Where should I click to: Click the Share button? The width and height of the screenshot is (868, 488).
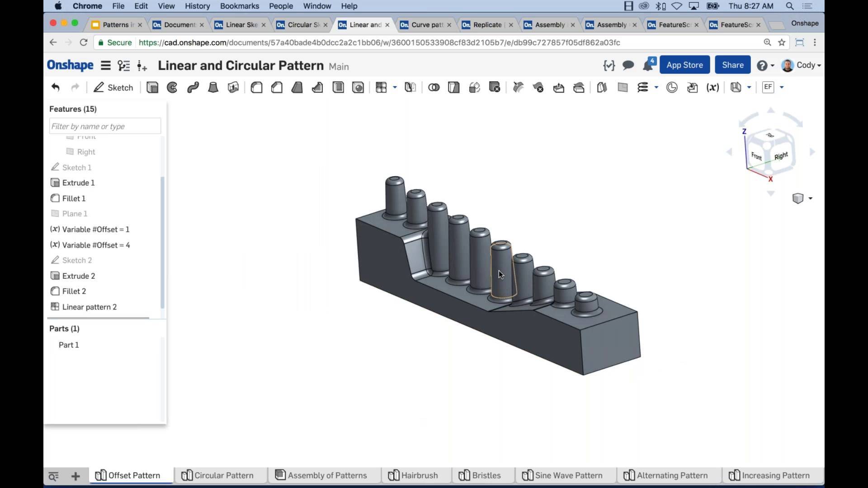732,65
